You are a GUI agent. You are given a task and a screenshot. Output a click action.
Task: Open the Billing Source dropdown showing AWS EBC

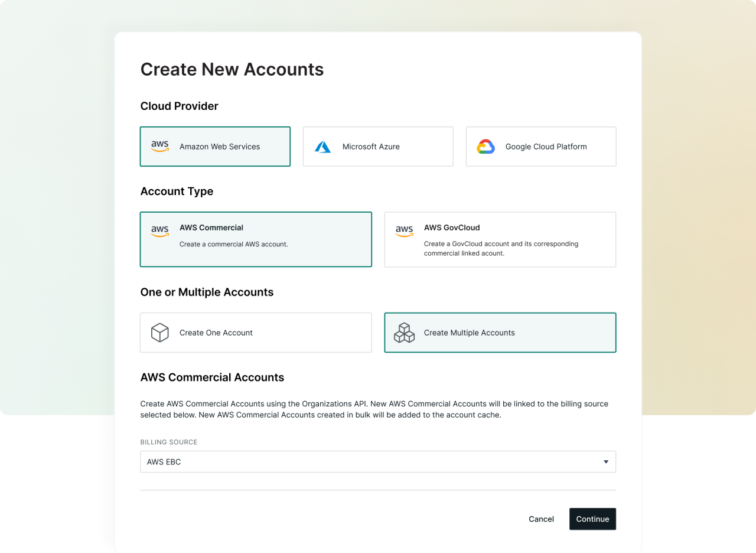pyautogui.click(x=378, y=461)
